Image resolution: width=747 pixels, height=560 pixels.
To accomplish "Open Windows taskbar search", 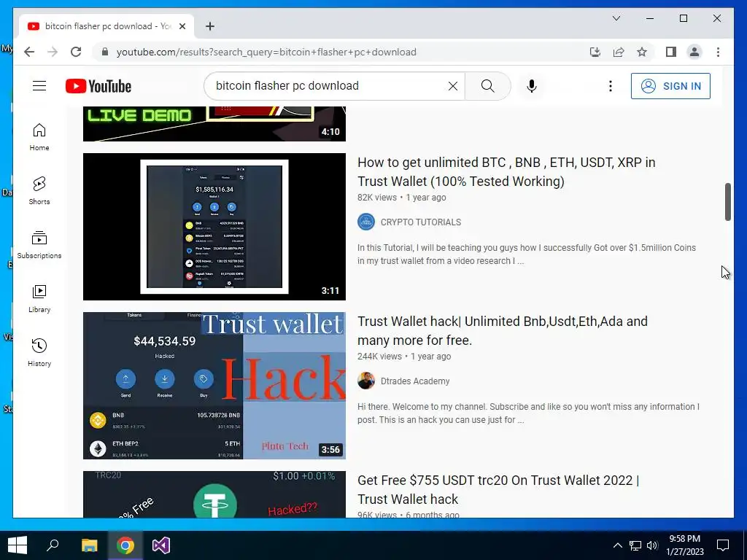I will click(53, 545).
